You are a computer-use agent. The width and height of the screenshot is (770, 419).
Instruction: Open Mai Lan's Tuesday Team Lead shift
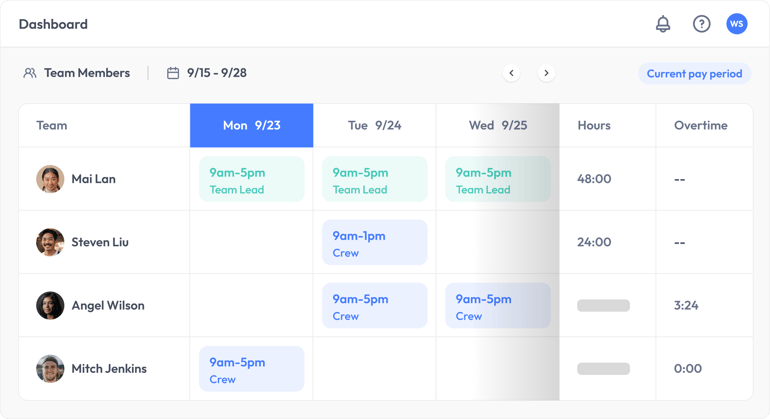(x=375, y=179)
